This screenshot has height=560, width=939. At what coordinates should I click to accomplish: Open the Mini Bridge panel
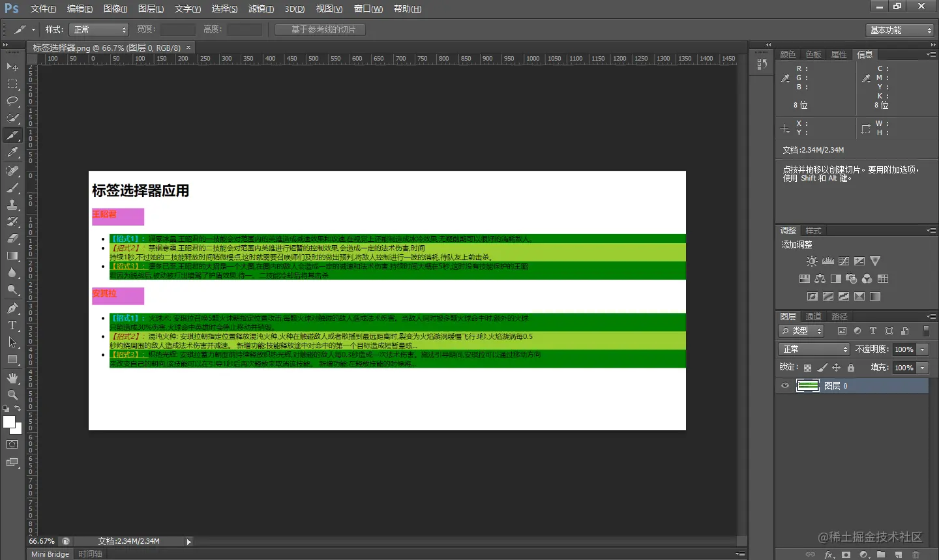[x=50, y=554]
